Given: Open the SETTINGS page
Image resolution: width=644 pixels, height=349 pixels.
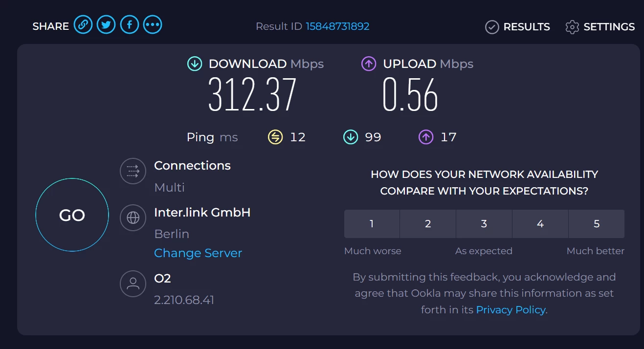Looking at the screenshot, I should 600,27.
